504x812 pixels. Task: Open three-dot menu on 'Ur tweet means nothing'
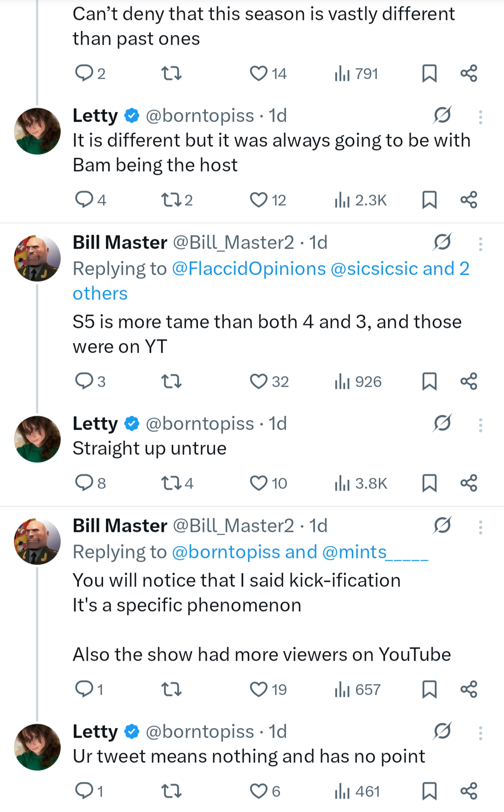[x=480, y=733]
